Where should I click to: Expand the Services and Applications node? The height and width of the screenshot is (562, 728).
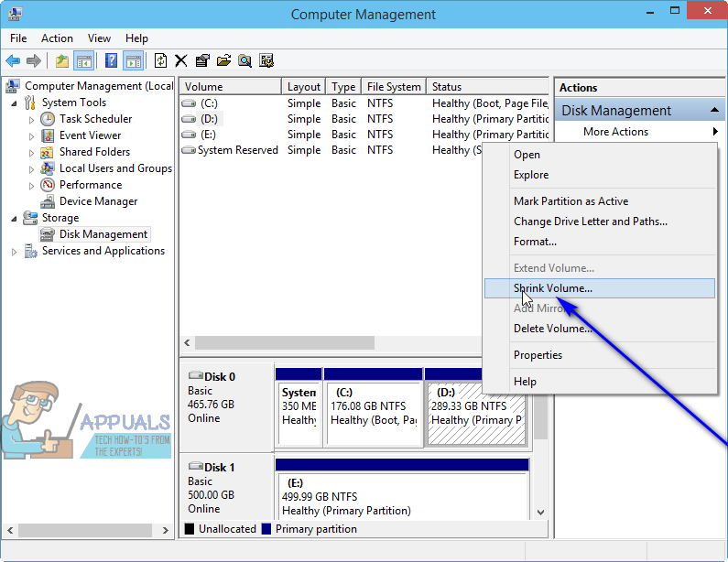pos(15,252)
